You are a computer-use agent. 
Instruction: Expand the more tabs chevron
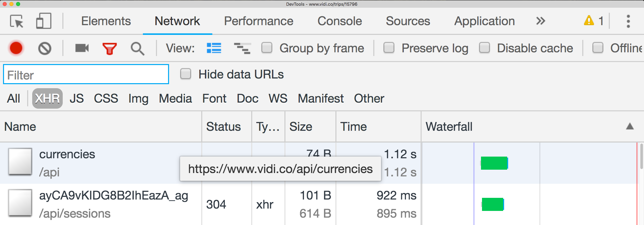coord(540,21)
